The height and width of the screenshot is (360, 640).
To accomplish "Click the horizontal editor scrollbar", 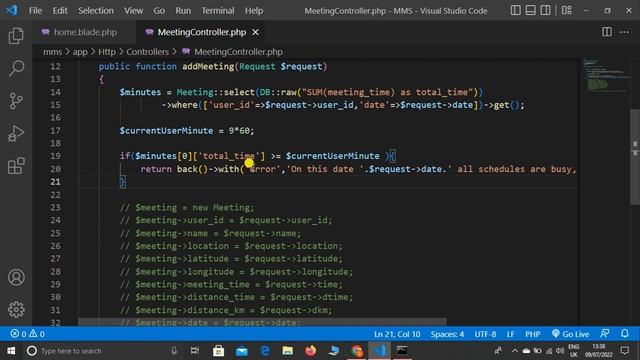I will coord(262,322).
